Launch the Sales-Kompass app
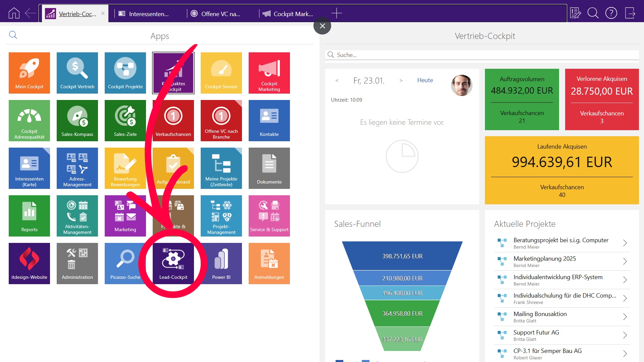Screen dimensions: 644x362 point(77,120)
